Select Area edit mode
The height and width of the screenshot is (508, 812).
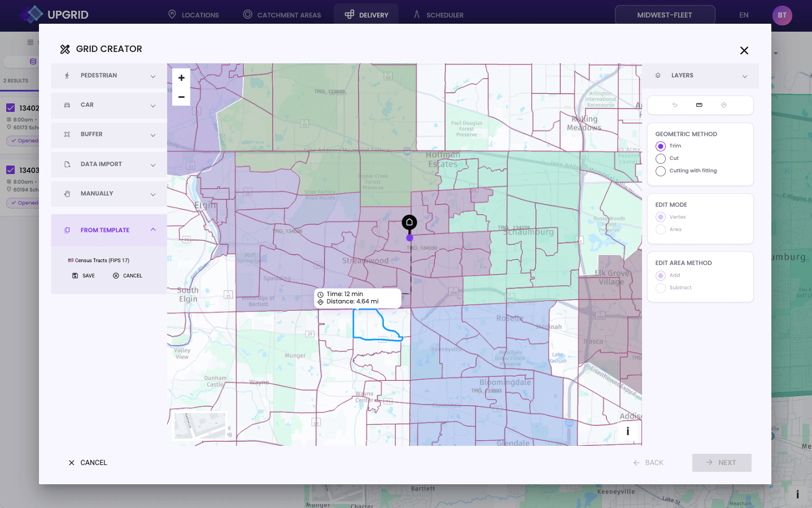[x=661, y=229]
